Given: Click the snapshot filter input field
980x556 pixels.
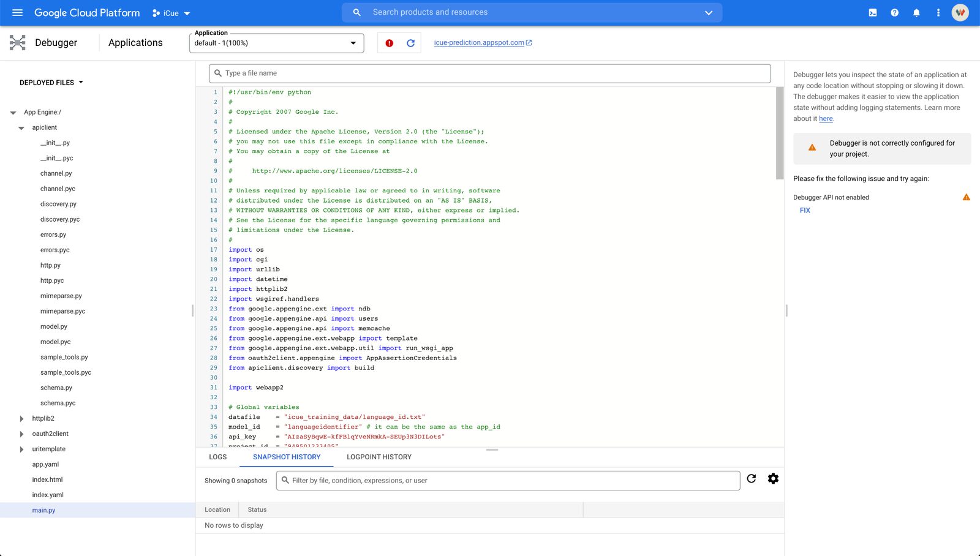Looking at the screenshot, I should 508,481.
